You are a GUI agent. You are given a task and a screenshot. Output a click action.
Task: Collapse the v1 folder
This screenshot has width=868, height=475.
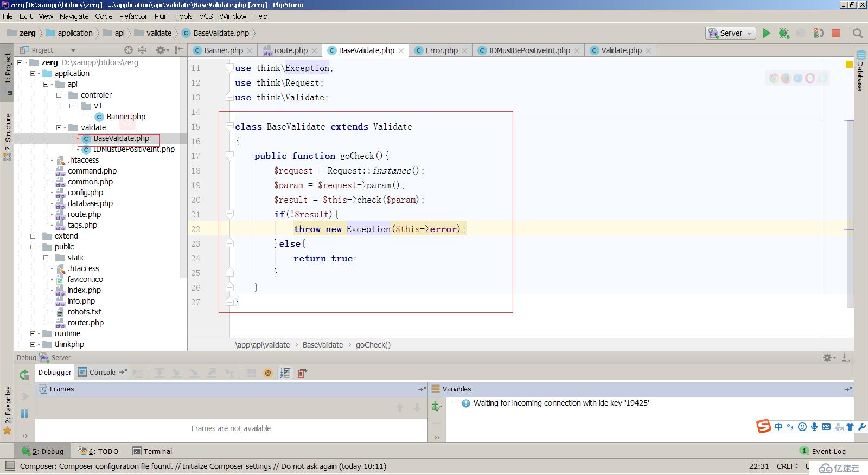click(x=72, y=106)
